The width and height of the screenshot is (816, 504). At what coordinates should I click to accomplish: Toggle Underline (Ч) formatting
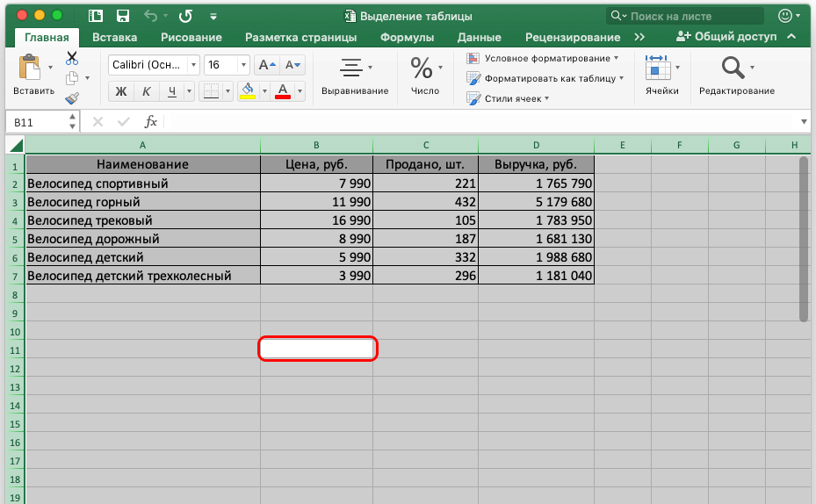pyautogui.click(x=172, y=91)
